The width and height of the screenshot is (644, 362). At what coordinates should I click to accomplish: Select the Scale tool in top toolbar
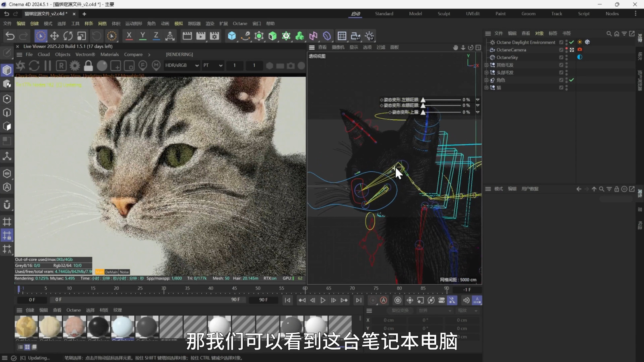[82, 36]
